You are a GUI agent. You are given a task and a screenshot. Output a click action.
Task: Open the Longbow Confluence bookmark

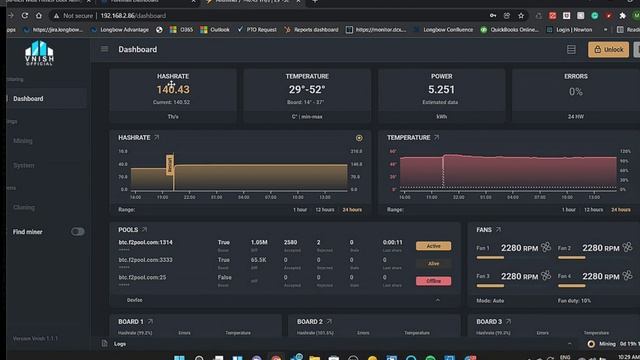444,30
